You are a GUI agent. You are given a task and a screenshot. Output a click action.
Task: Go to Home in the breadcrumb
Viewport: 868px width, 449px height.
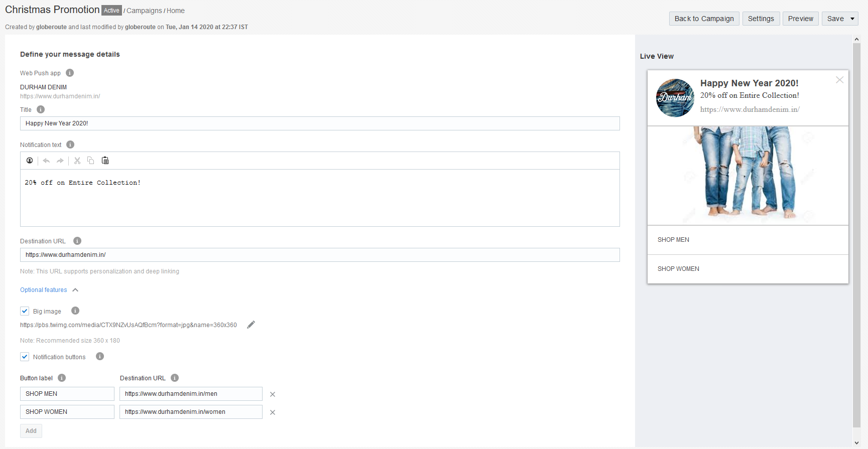tap(176, 11)
